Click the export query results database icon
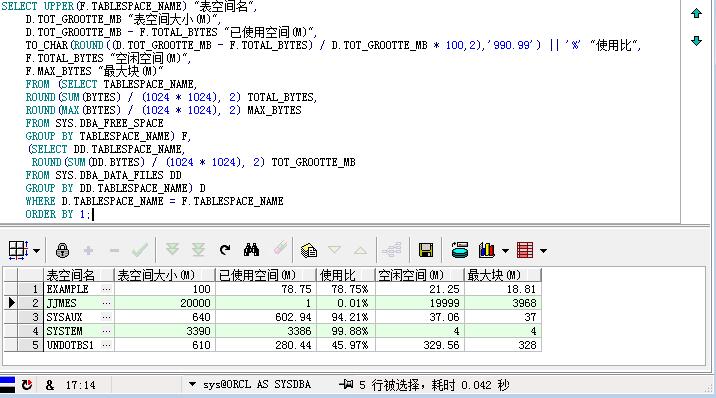The width and height of the screenshot is (716, 398). coord(460,250)
